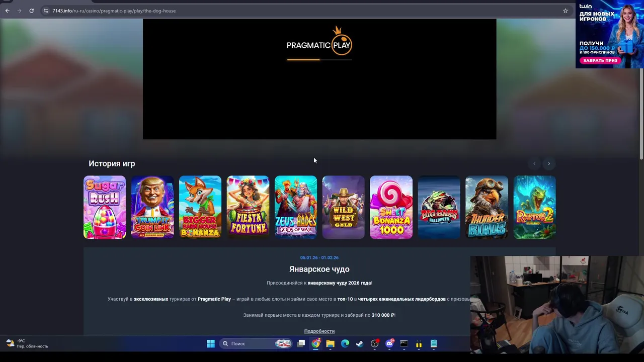Launch Bigger Barn House Bonanza game

[x=200, y=207]
